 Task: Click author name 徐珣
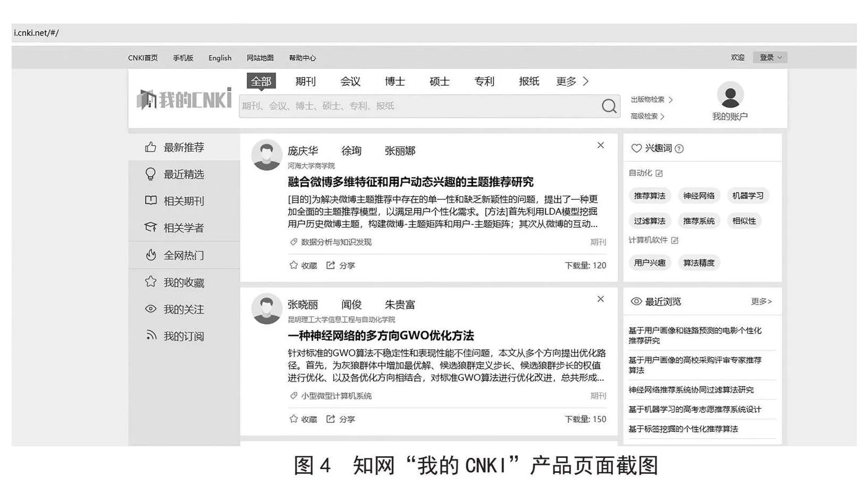[x=351, y=151]
